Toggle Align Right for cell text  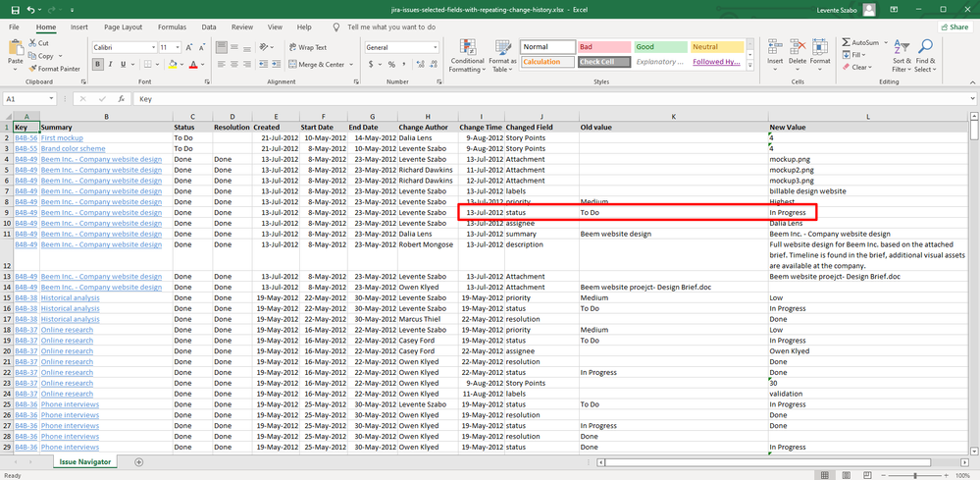coord(246,65)
